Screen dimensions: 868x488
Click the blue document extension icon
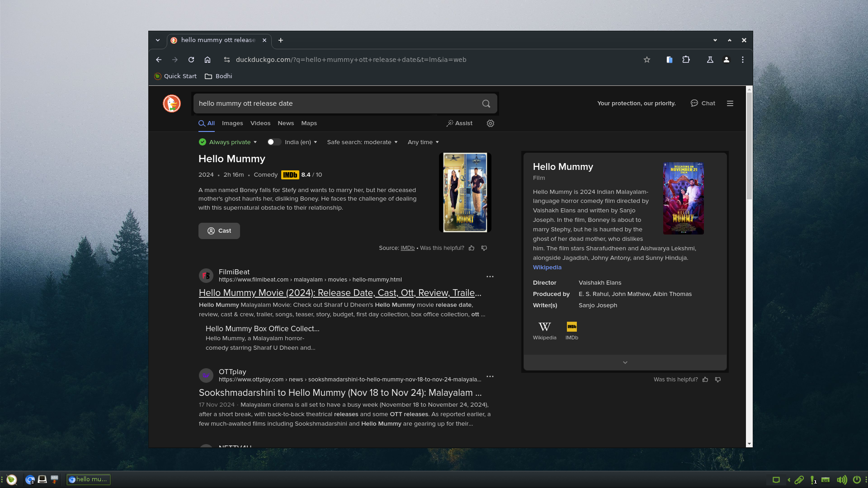click(670, 60)
